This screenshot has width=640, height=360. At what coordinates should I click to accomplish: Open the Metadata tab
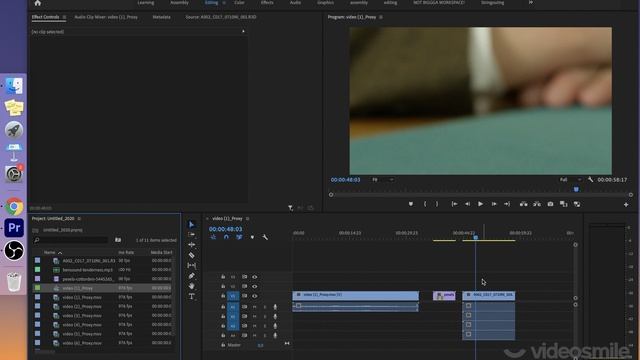(162, 17)
